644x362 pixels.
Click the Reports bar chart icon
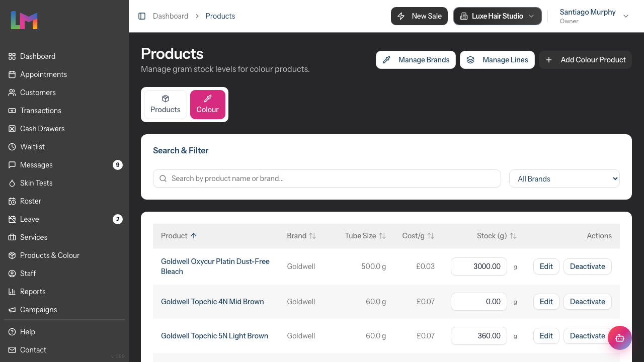[x=12, y=292]
